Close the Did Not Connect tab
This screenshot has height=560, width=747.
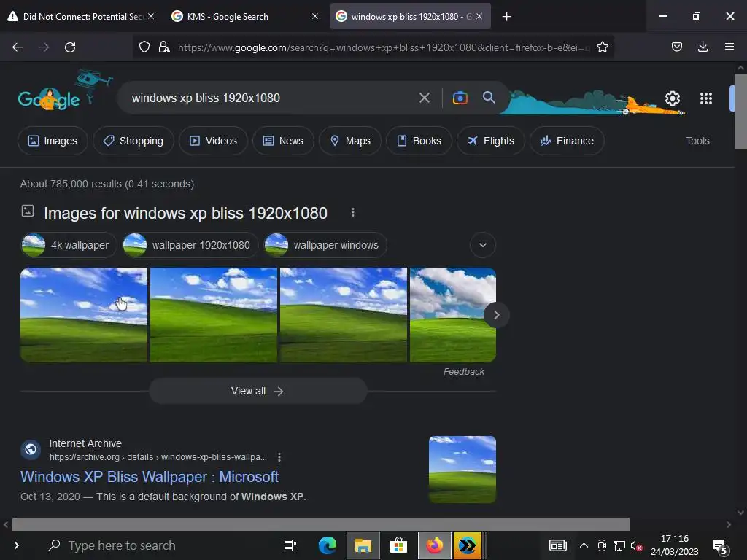click(x=151, y=16)
